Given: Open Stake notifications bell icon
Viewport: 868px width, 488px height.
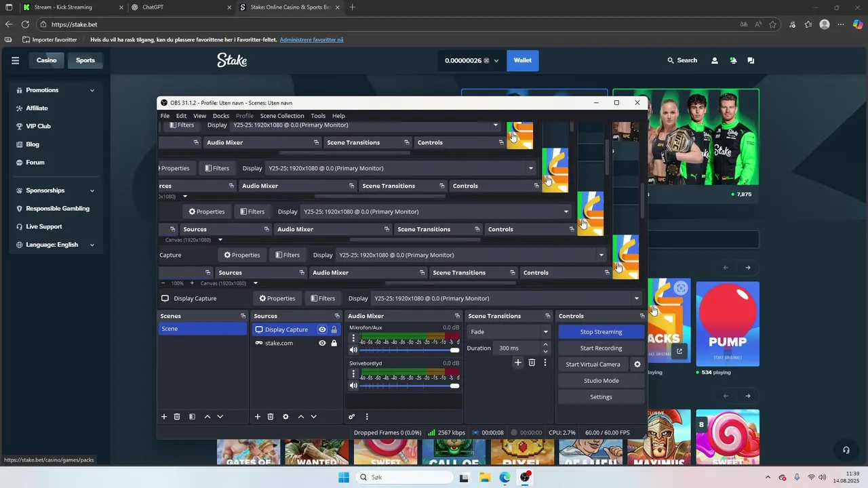Looking at the screenshot, I should (x=733, y=60).
